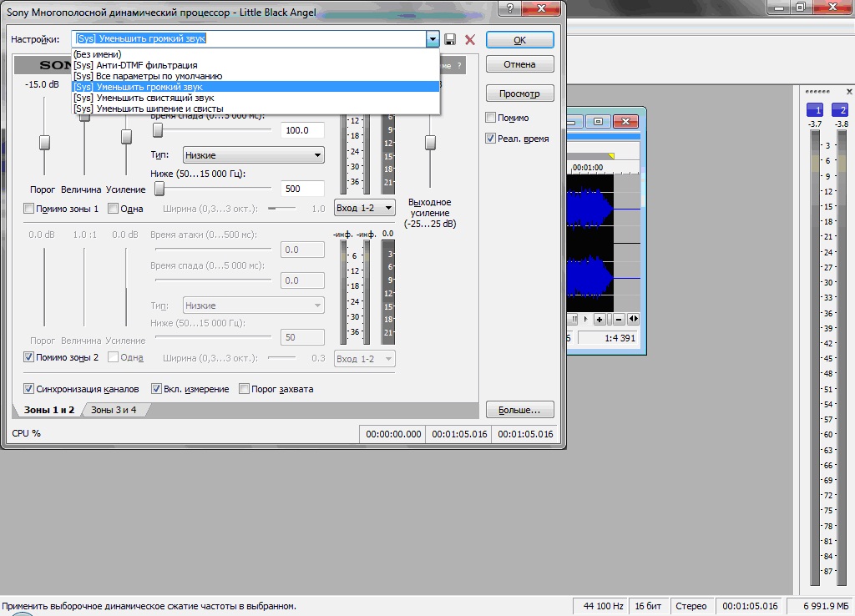This screenshot has height=616, width=855.
Task: Delete the preset with the red X icon
Action: tap(470, 39)
